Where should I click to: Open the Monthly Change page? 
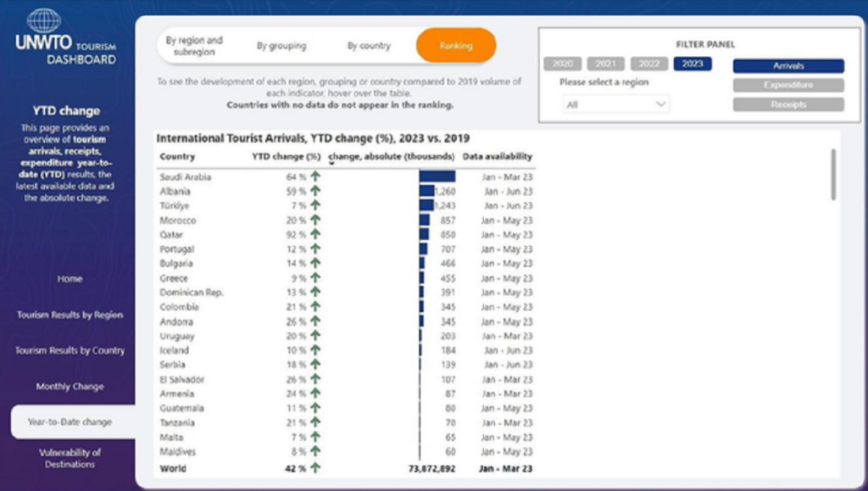(x=70, y=387)
